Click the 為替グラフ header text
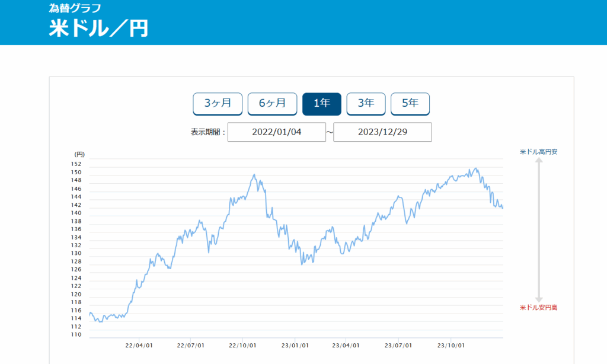The height and width of the screenshot is (364, 607). click(74, 8)
